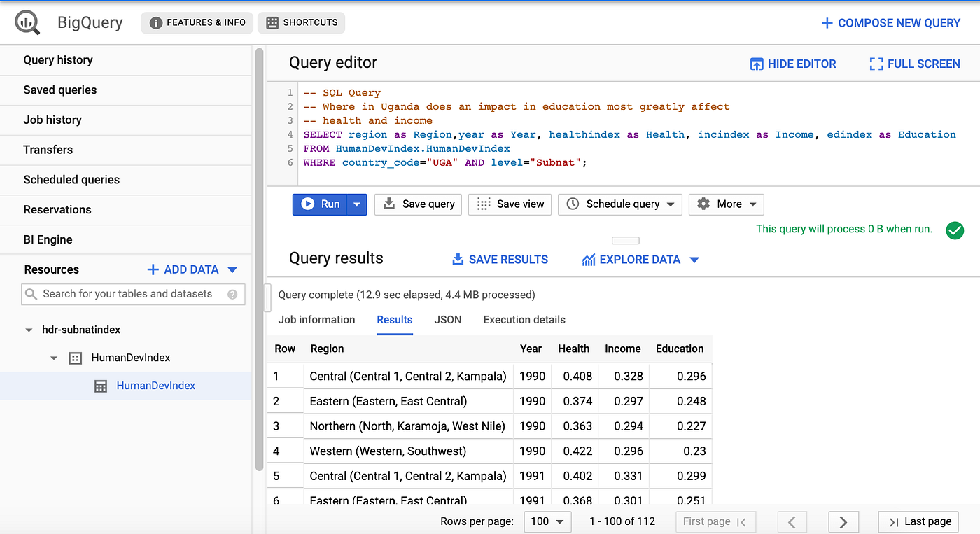980x534 pixels.
Task: Click the Explore Data chart icon
Action: click(590, 259)
